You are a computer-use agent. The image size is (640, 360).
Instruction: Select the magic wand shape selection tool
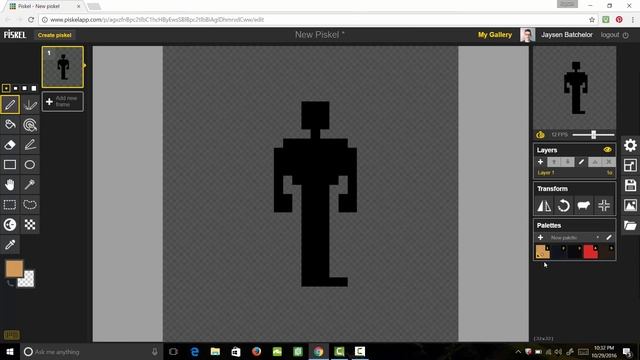click(x=30, y=184)
